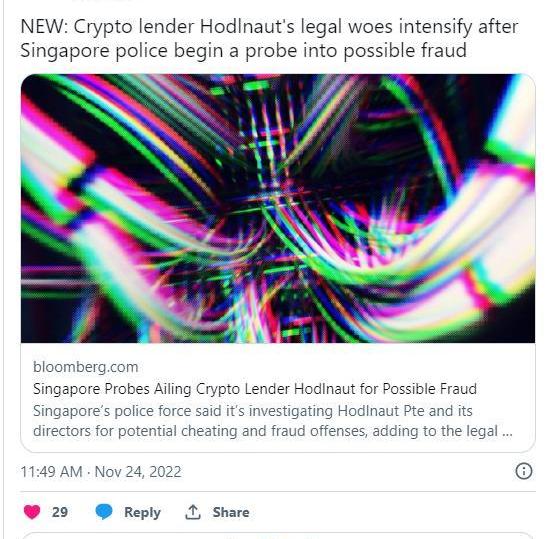Open the colorful glitch-art article image
The height and width of the screenshot is (539, 548).
(x=278, y=208)
